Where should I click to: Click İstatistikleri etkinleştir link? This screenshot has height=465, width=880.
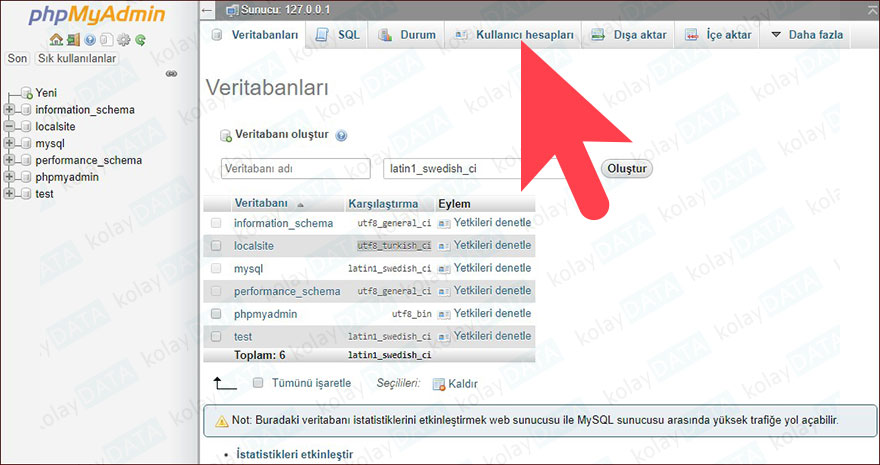point(295,454)
